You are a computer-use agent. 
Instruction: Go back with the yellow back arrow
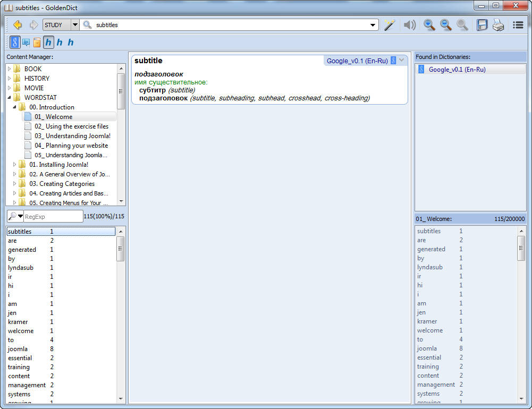[x=18, y=25]
